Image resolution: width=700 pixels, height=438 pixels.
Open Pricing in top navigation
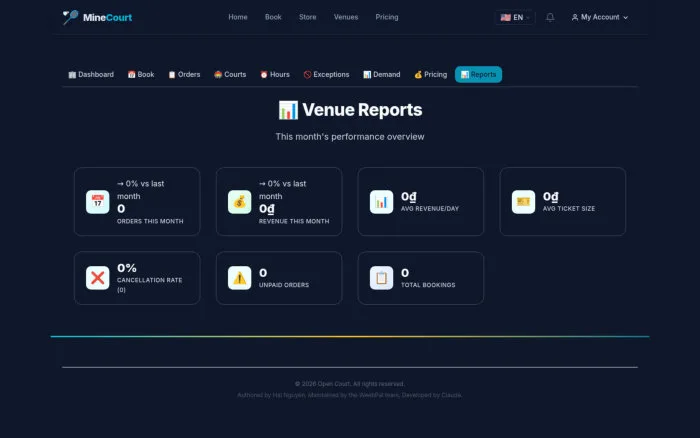[387, 17]
